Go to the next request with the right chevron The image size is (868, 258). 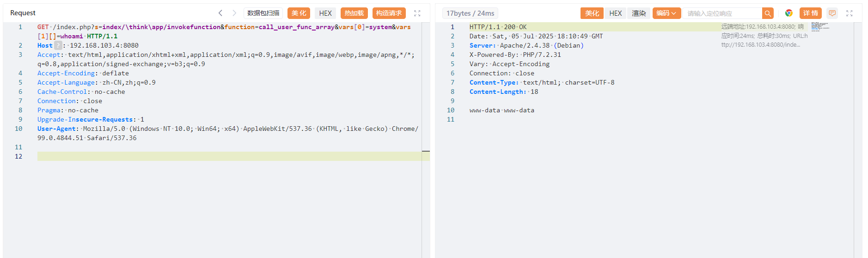234,13
